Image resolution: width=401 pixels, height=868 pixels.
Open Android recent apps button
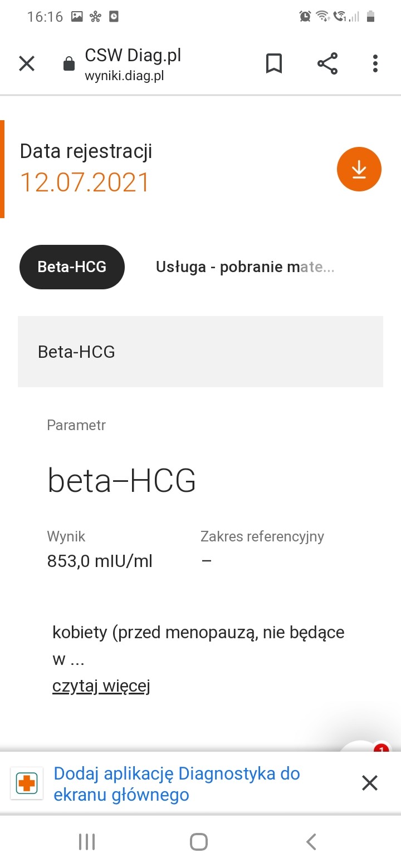pyautogui.click(x=87, y=842)
